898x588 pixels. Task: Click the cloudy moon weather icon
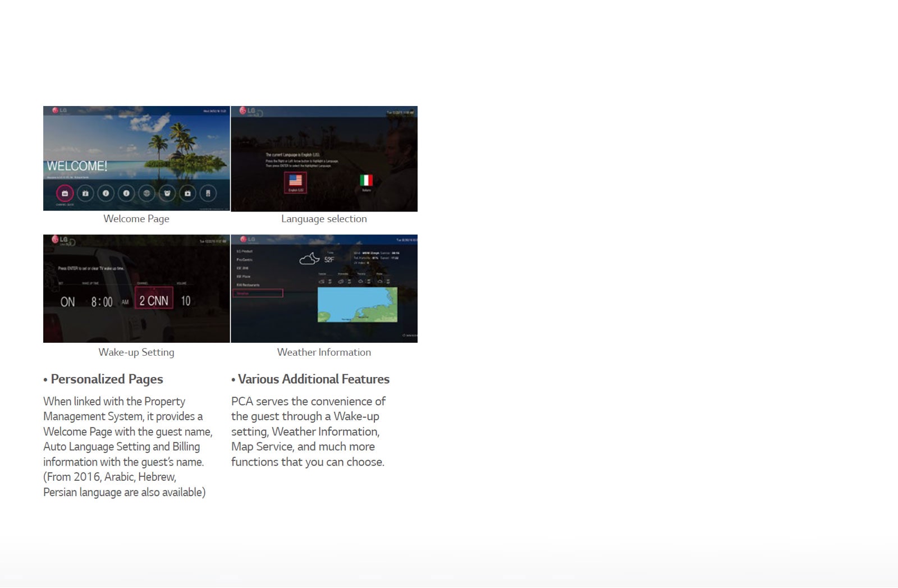[x=309, y=259]
